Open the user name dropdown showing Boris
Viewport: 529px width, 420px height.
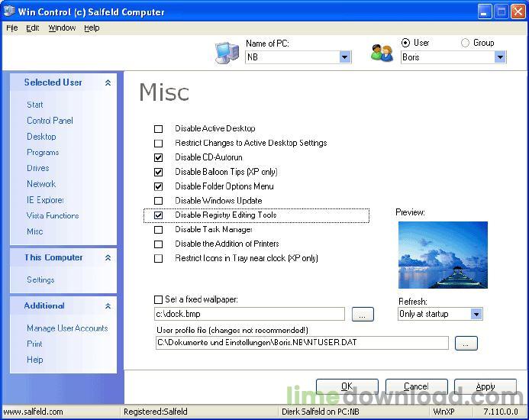pos(500,57)
